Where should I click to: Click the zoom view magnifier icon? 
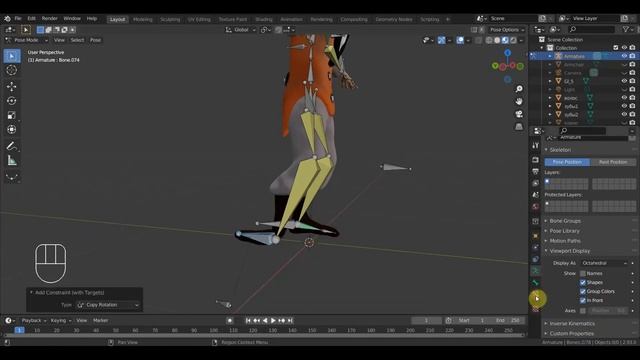519,89
